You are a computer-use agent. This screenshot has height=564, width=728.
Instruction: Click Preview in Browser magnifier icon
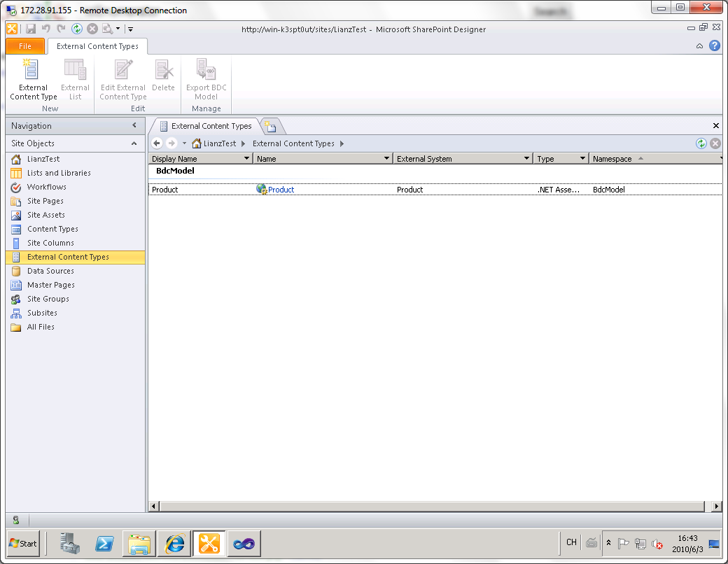click(x=107, y=29)
